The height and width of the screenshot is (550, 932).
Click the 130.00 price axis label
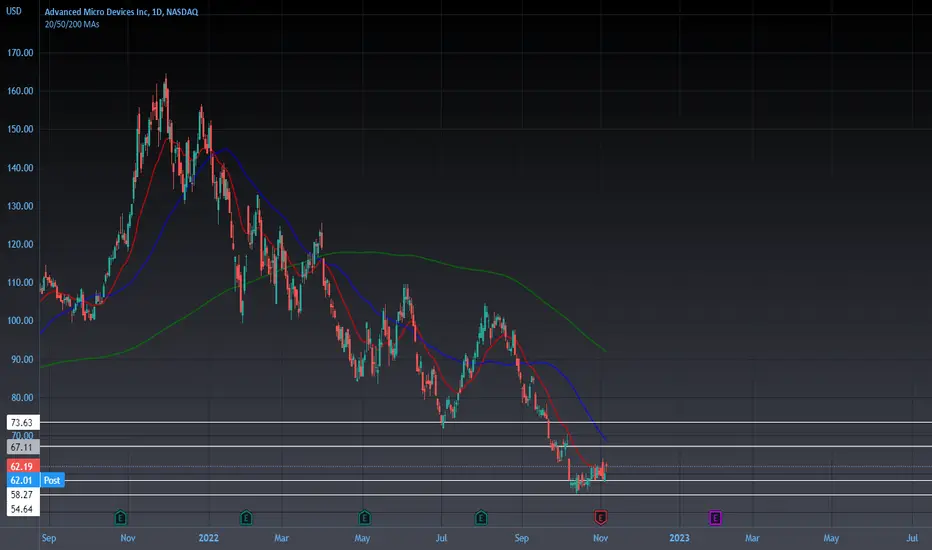(20, 206)
